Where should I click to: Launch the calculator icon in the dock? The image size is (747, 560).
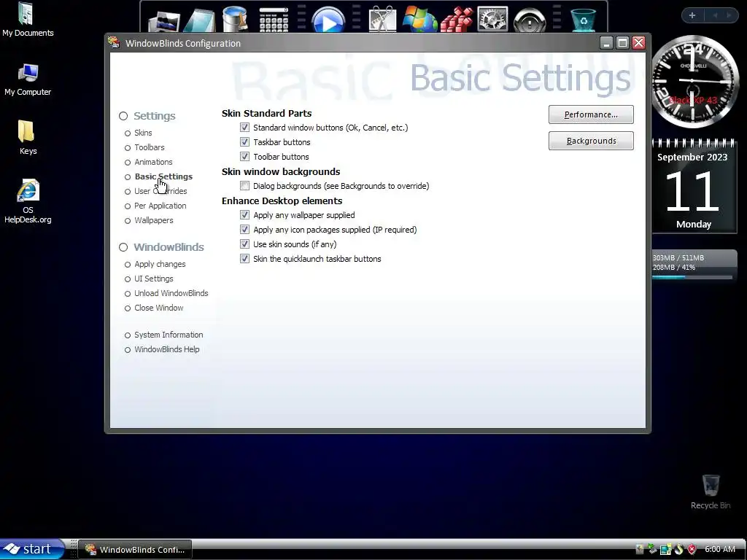pos(274,20)
